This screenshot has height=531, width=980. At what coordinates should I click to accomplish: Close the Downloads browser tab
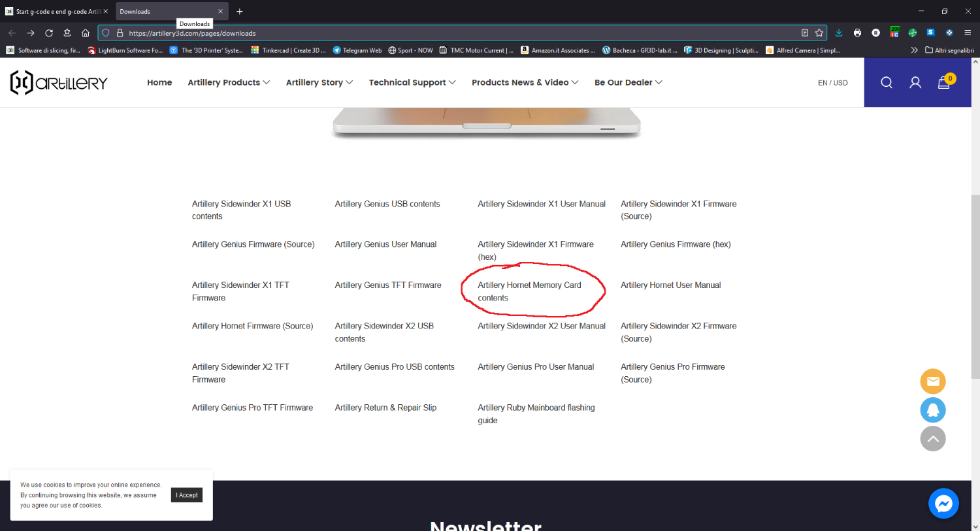coord(220,11)
